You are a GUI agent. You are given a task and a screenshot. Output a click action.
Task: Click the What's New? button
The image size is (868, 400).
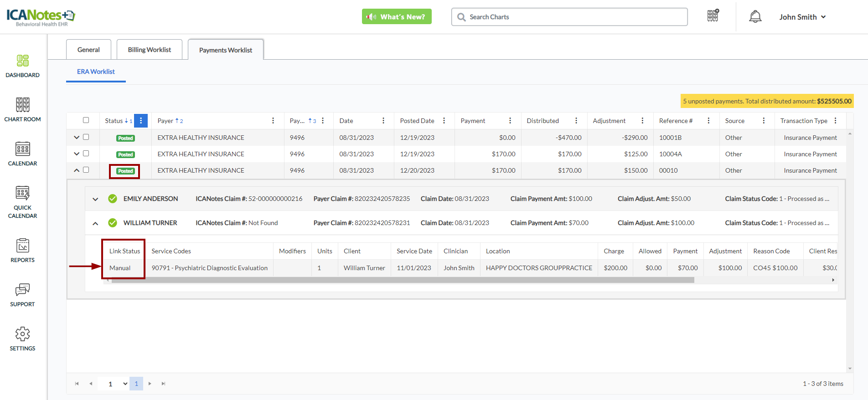point(397,17)
